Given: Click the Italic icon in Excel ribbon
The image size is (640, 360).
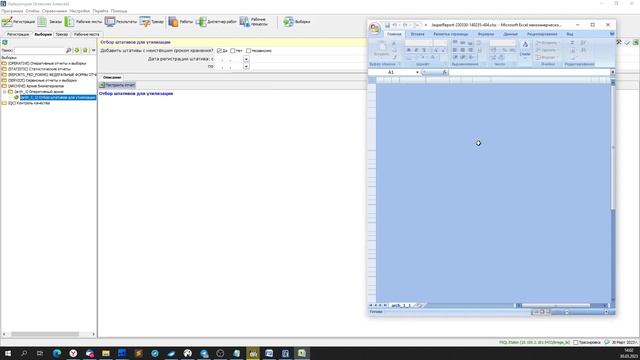Looking at the screenshot, I should [x=416, y=50].
